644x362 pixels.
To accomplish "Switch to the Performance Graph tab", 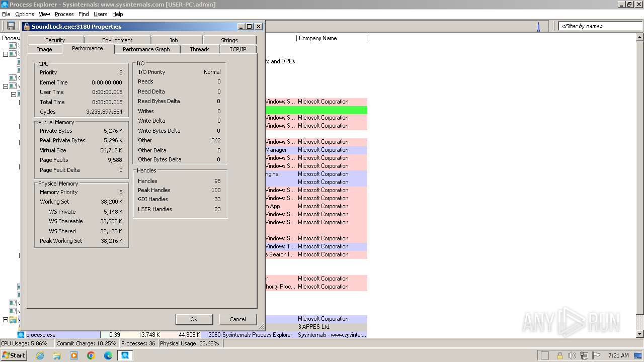I will pos(146,49).
